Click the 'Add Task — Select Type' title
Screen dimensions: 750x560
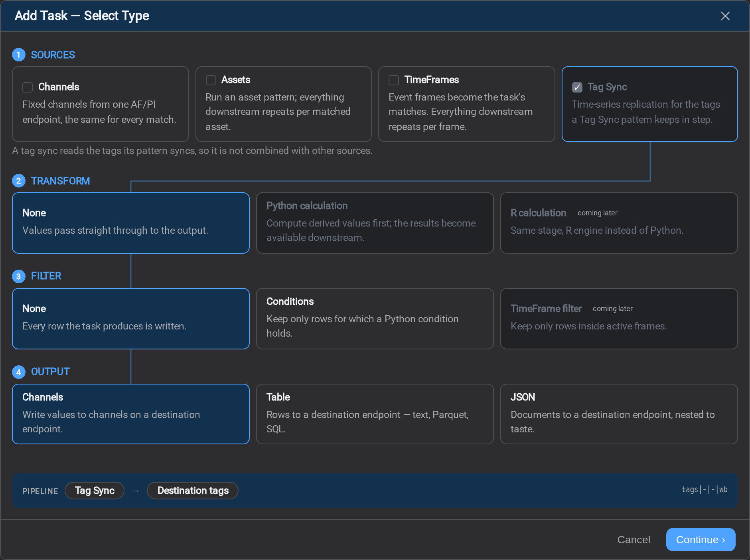(x=82, y=16)
